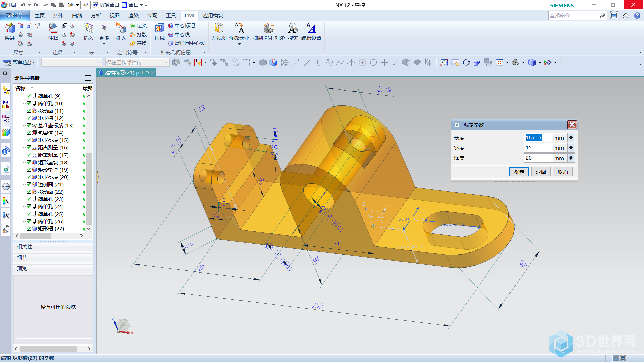The width and height of the screenshot is (644, 362).
Task: Open the 注释 annotation tool
Action: tap(53, 32)
